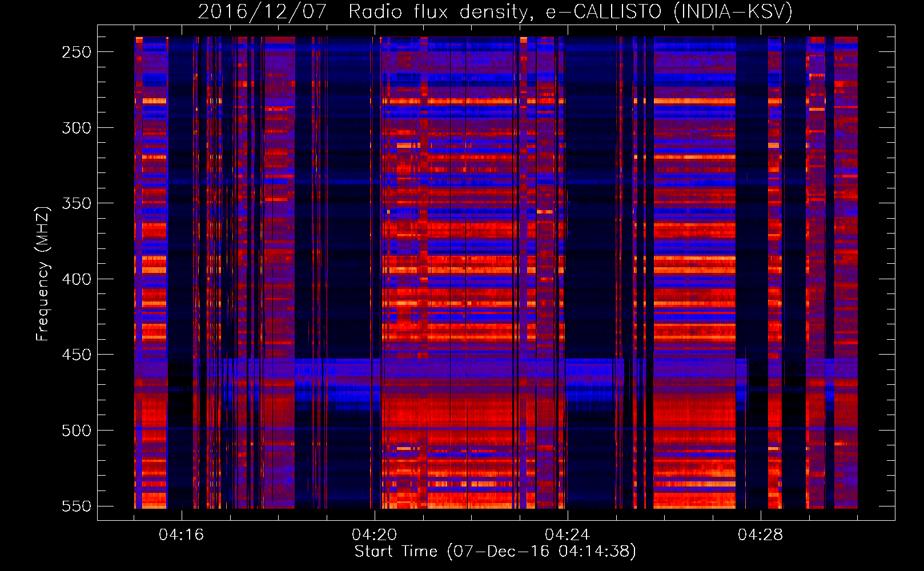Select the '450' frequency axis label
The image size is (924, 571).
click(x=77, y=355)
